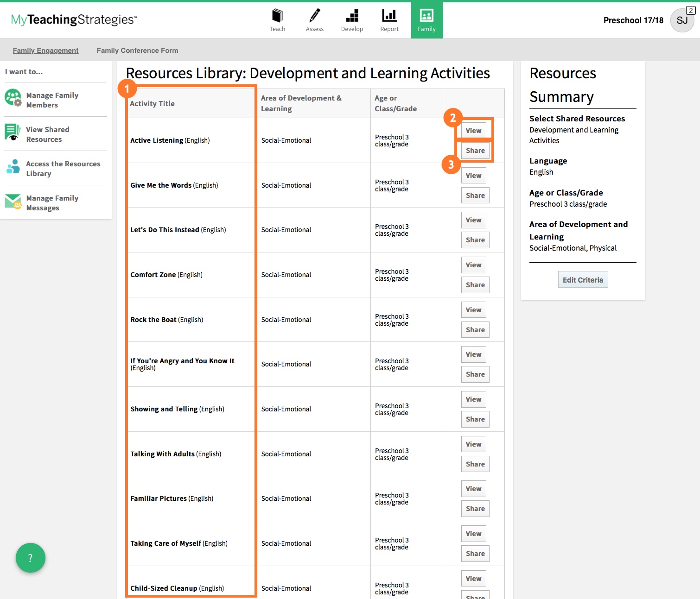
Task: Open Access the Resources Library icon
Action: point(13,167)
